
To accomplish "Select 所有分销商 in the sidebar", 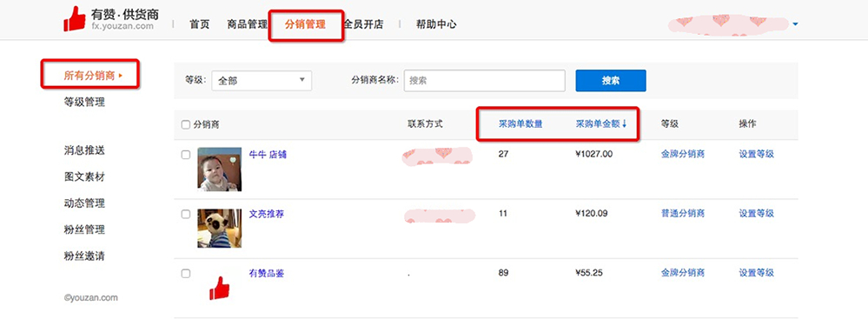I will pos(89,76).
